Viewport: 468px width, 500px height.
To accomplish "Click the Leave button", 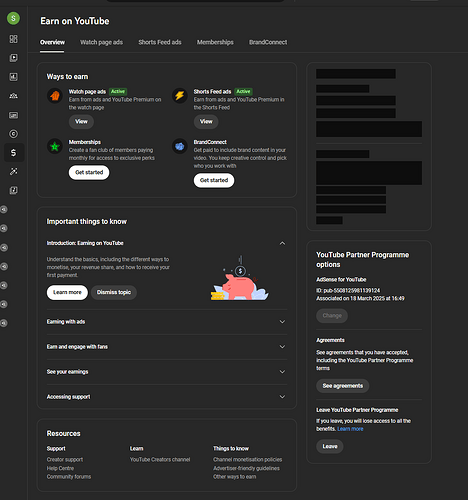I will (330, 446).
